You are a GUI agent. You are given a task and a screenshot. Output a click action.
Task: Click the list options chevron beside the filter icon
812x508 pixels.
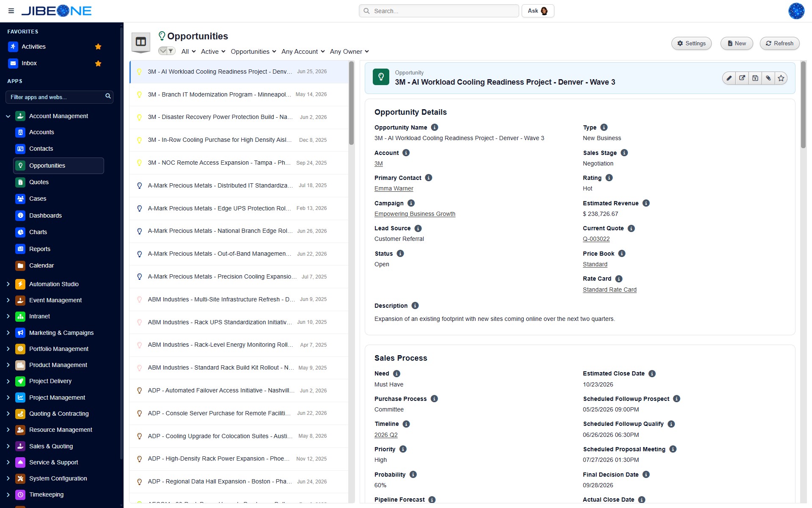(x=162, y=51)
